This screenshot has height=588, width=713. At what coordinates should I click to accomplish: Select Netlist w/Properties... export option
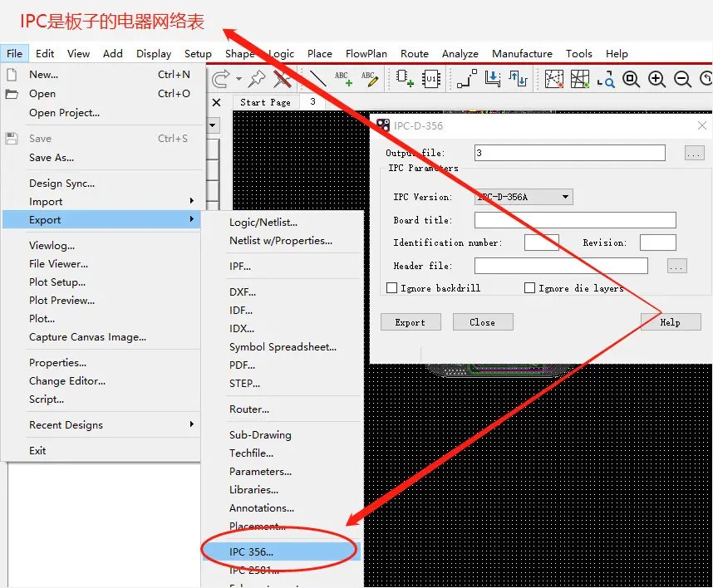282,240
